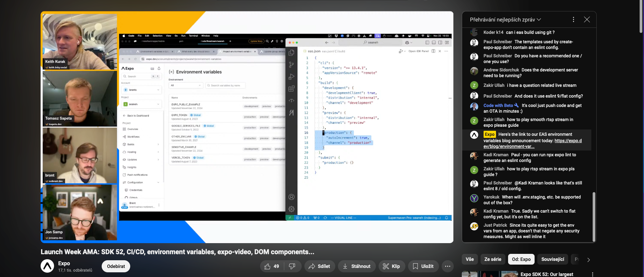Open VS Code Run and Debug icon
The width and height of the screenshot is (644, 277).
[x=291, y=77]
